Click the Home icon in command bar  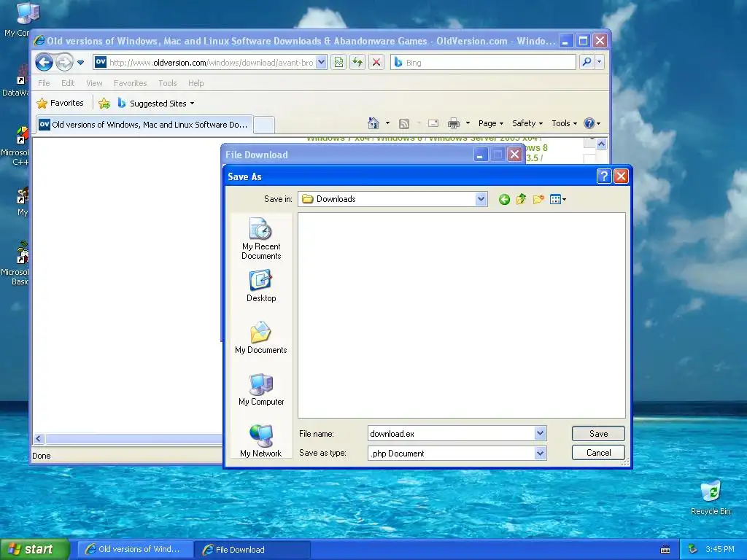tap(373, 123)
